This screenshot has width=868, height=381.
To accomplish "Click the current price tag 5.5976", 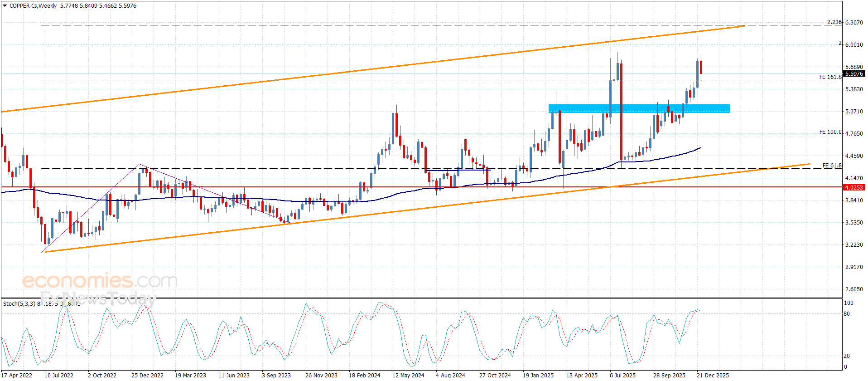I will [854, 73].
